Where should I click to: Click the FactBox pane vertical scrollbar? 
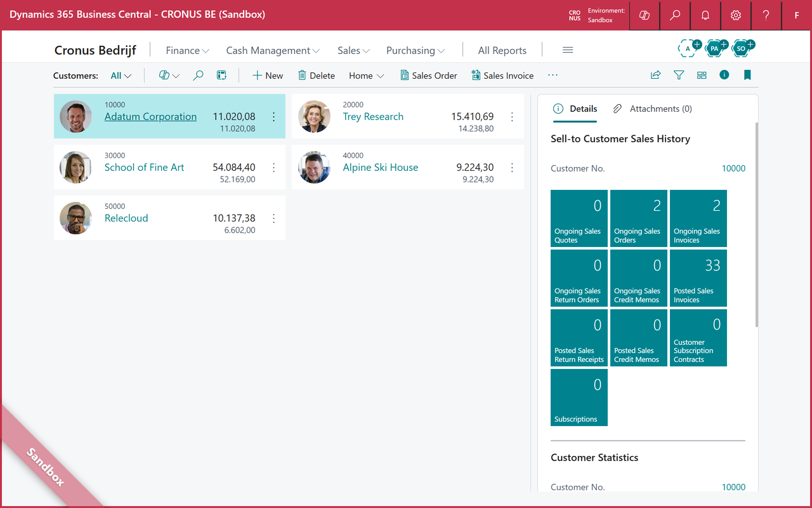tap(756, 225)
